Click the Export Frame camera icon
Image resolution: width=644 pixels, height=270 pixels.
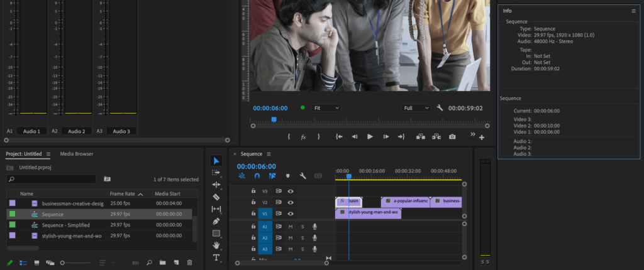point(452,137)
